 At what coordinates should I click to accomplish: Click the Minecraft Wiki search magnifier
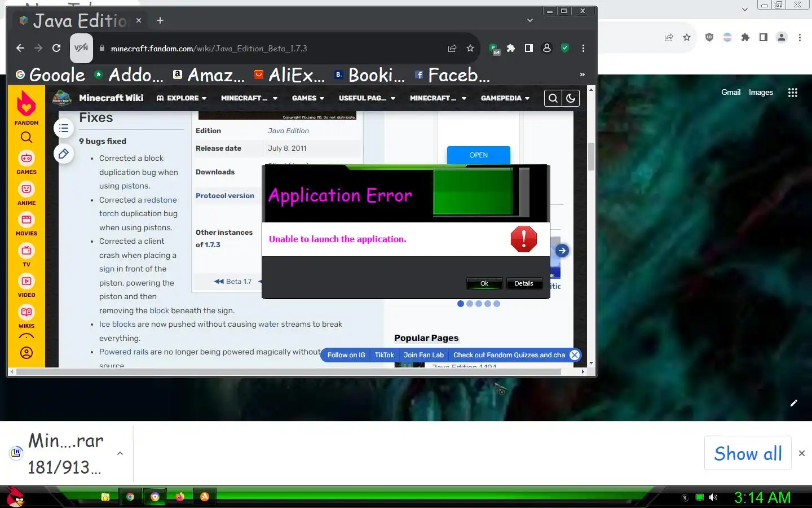pyautogui.click(x=553, y=98)
